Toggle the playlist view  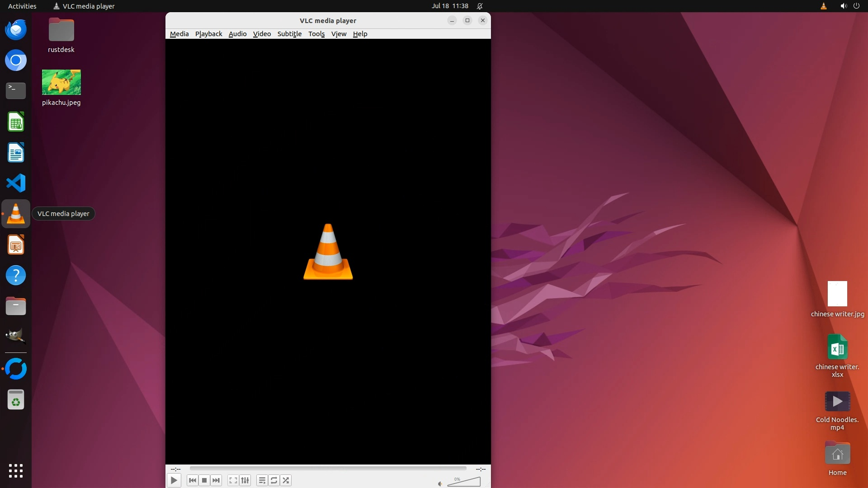click(262, 480)
